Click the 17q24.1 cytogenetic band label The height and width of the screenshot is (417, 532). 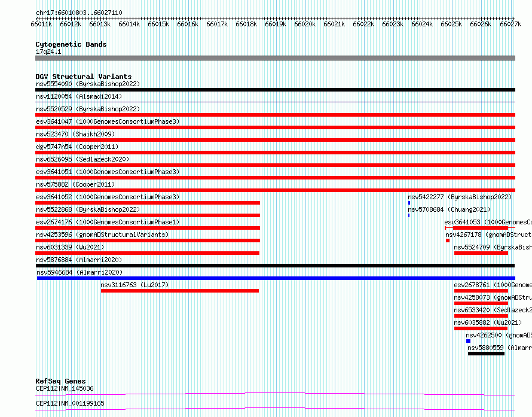(48, 51)
